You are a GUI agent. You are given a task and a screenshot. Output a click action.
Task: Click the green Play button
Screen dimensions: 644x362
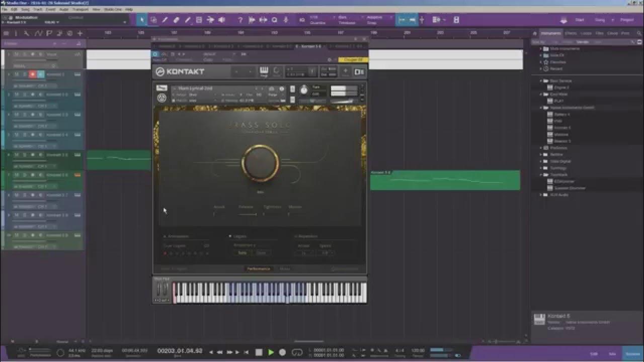271,352
